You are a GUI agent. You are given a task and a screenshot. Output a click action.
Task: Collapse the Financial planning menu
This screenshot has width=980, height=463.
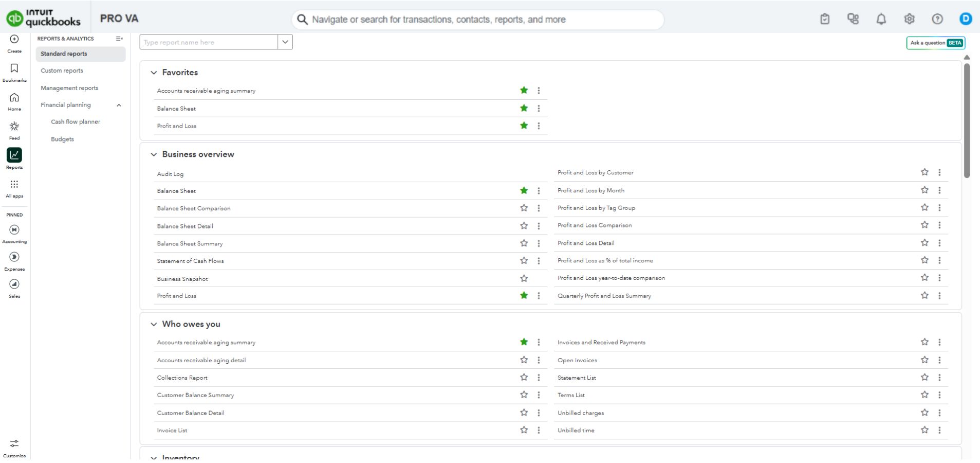tap(119, 105)
